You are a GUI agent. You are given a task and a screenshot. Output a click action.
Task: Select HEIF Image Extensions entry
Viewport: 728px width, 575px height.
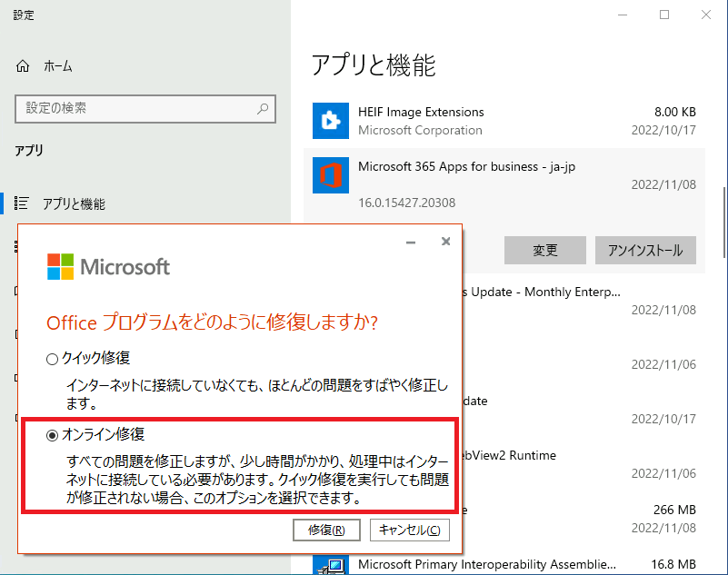(x=504, y=121)
